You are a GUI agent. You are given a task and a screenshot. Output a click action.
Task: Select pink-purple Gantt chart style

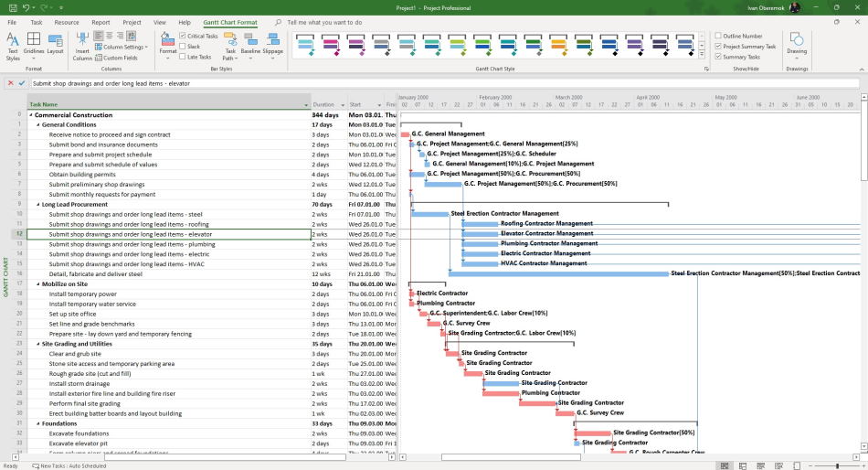[x=331, y=46]
